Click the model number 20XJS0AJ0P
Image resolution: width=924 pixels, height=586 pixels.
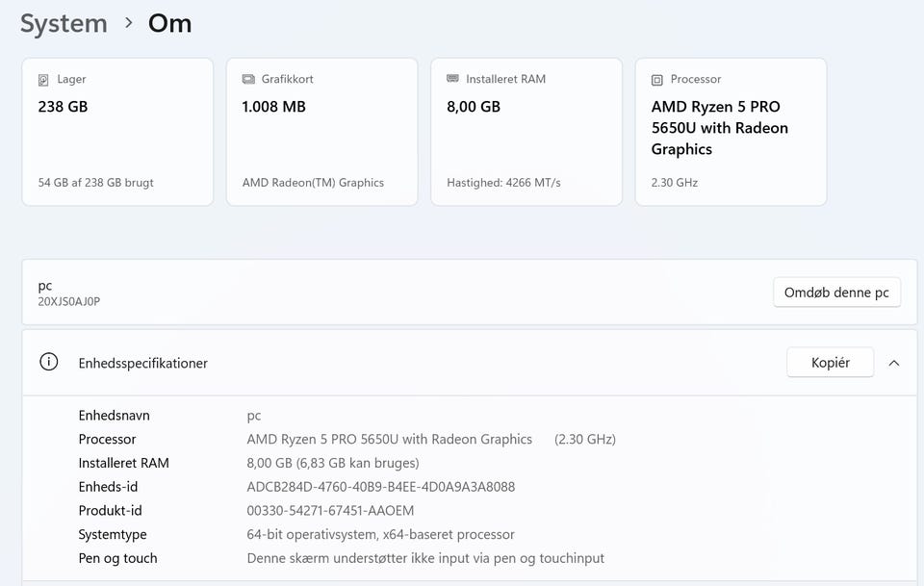point(68,302)
